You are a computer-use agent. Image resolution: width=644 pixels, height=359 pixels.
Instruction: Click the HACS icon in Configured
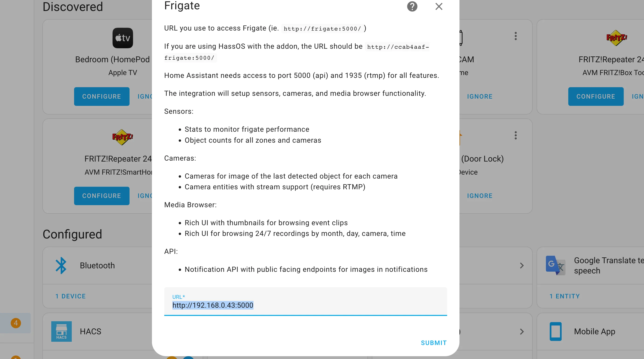(x=62, y=331)
